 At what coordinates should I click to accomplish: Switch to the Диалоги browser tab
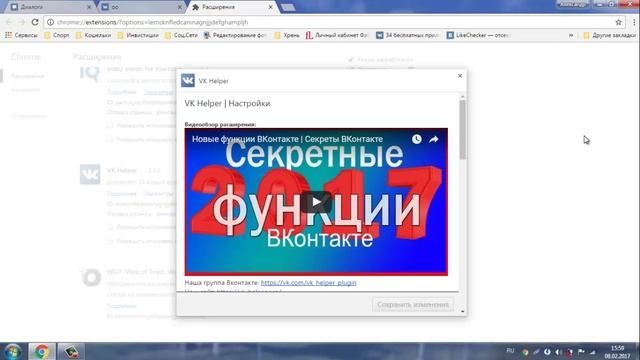point(49,7)
